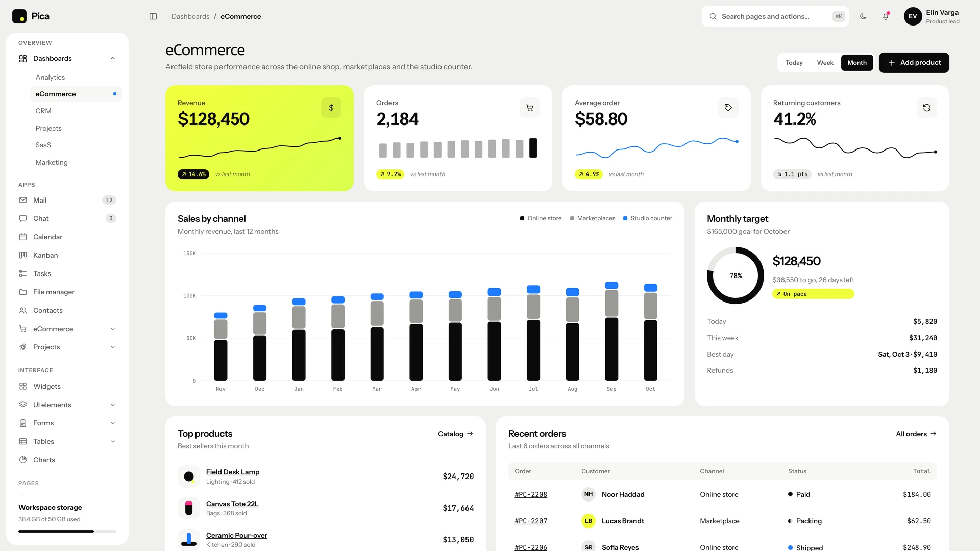
Task: Click the Mail badge showing 12
Action: (109, 200)
